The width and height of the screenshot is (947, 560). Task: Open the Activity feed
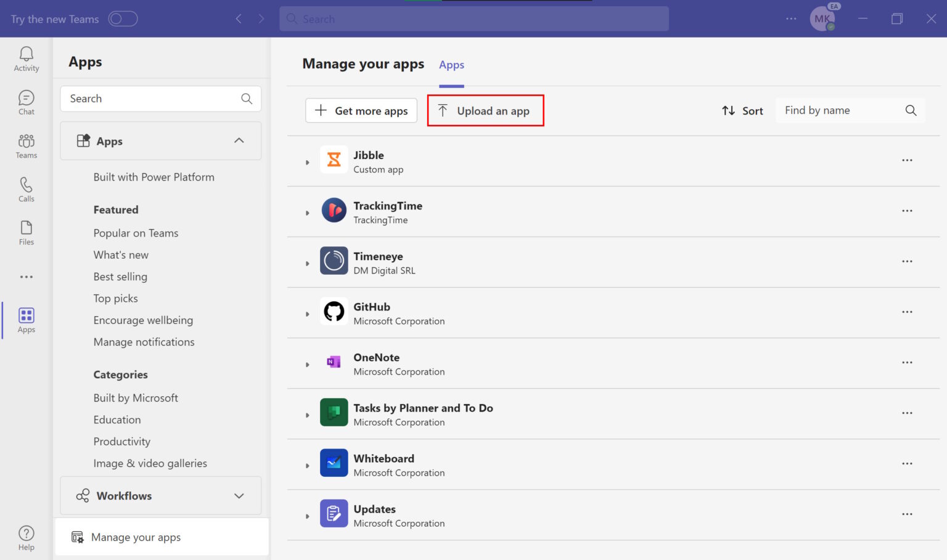(26, 59)
